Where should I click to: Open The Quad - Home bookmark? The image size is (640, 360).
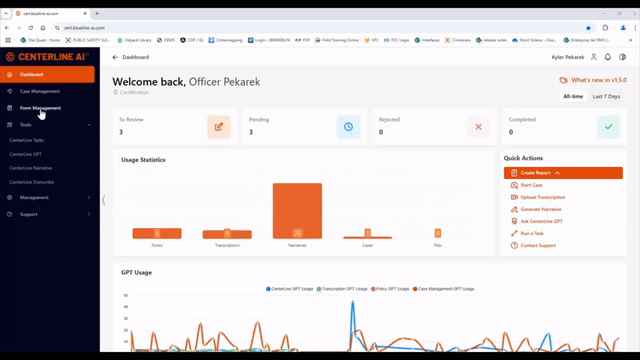point(40,40)
